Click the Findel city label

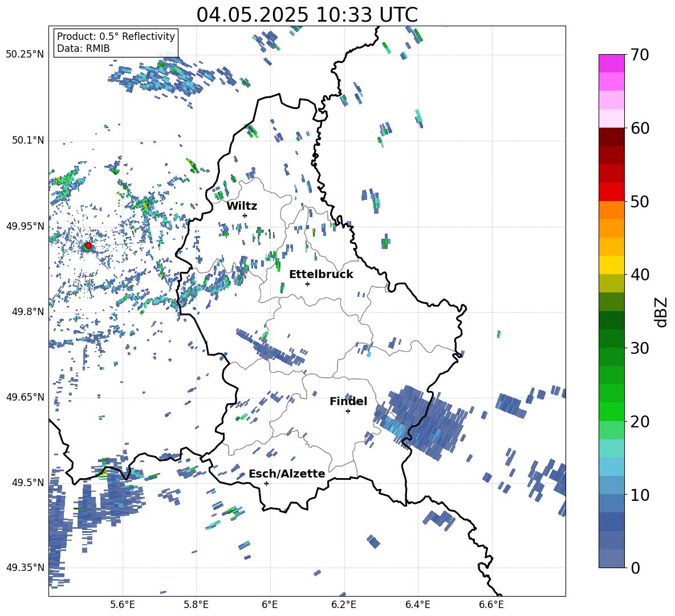(348, 401)
